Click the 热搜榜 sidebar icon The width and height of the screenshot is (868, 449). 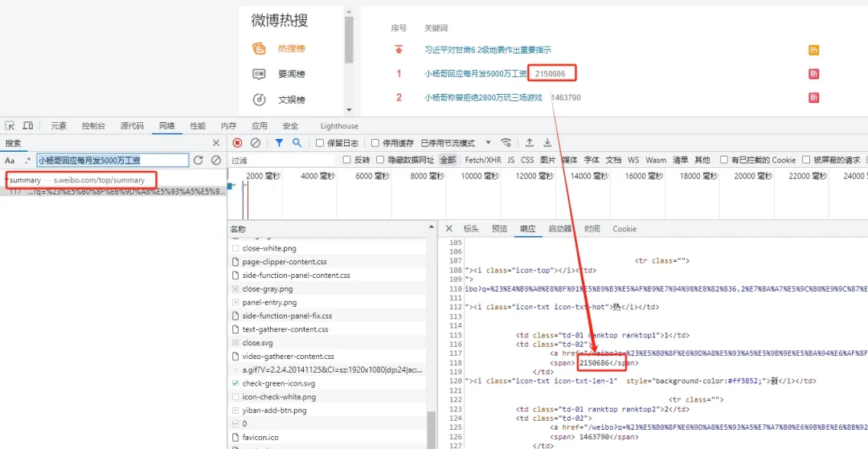tap(259, 49)
